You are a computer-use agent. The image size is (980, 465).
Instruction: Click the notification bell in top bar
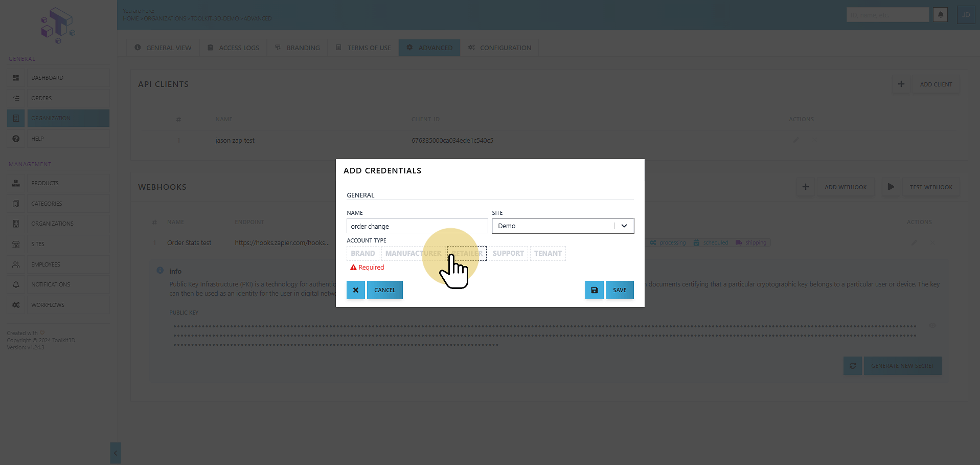click(x=941, y=15)
